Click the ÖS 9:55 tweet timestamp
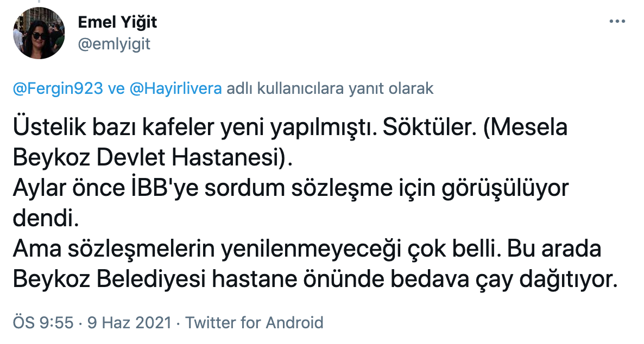Image resolution: width=644 pixels, height=344 pixels. (x=43, y=323)
